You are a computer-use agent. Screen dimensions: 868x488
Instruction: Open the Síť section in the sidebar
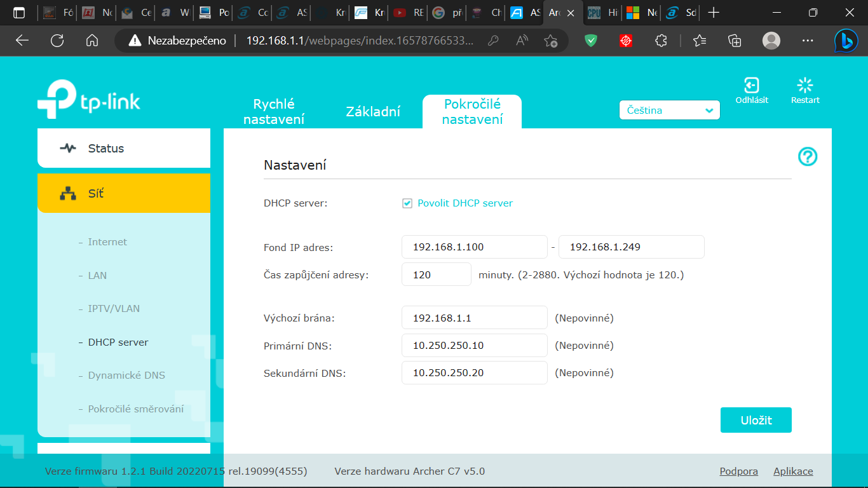click(x=124, y=193)
